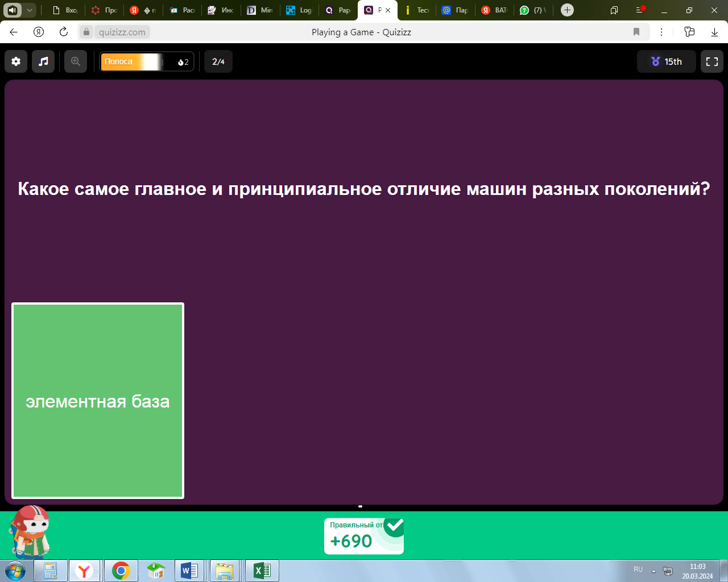Click the quizizz.com address field
Viewport: 728px width, 582px height.
[x=122, y=32]
